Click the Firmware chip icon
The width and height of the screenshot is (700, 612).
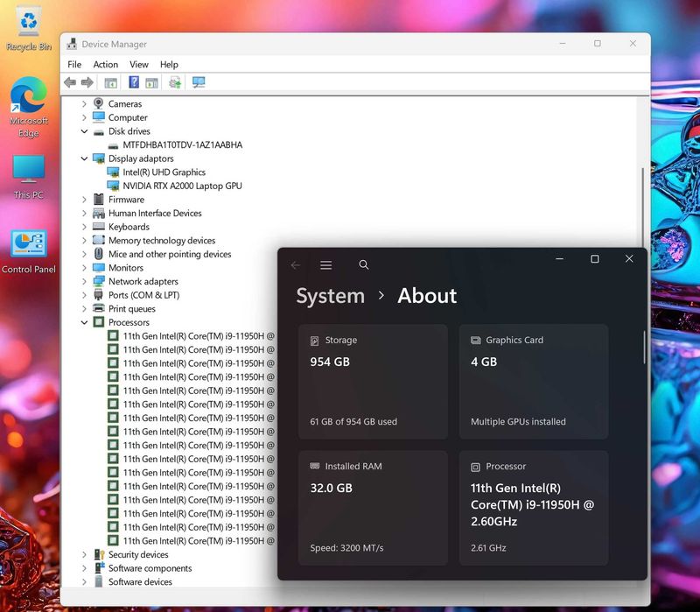[x=99, y=200]
